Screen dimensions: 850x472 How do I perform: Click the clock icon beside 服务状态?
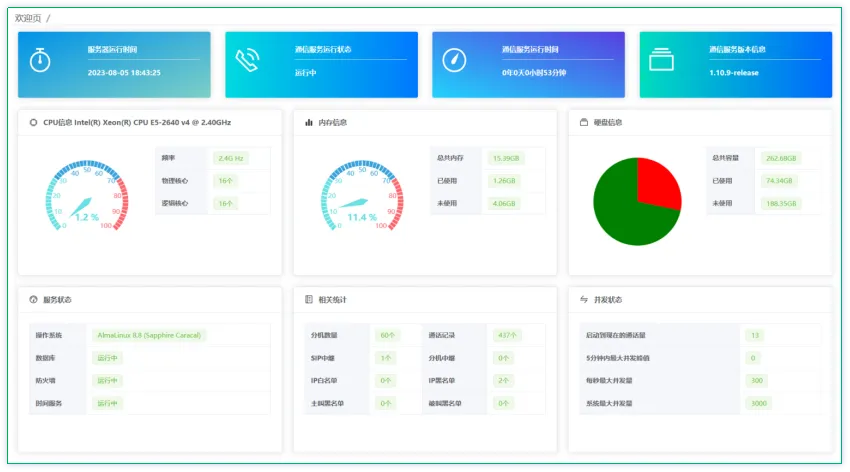pos(34,300)
